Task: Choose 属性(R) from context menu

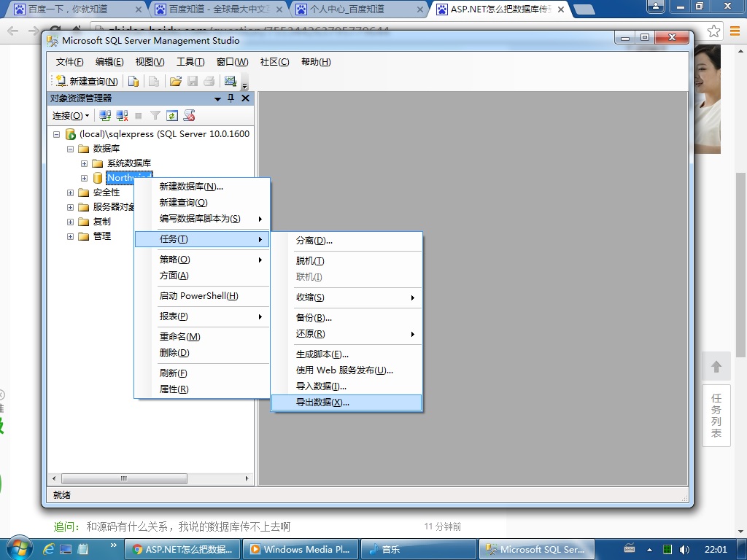Action: (x=202, y=389)
